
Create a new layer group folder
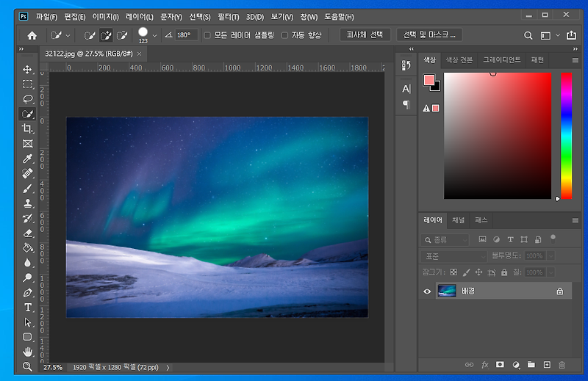click(x=531, y=365)
